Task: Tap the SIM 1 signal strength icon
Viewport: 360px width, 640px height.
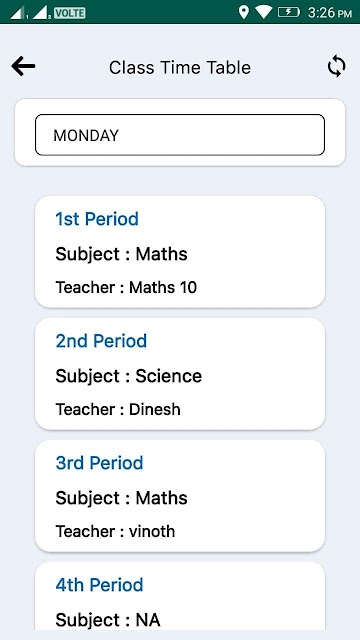Action: pos(19,13)
